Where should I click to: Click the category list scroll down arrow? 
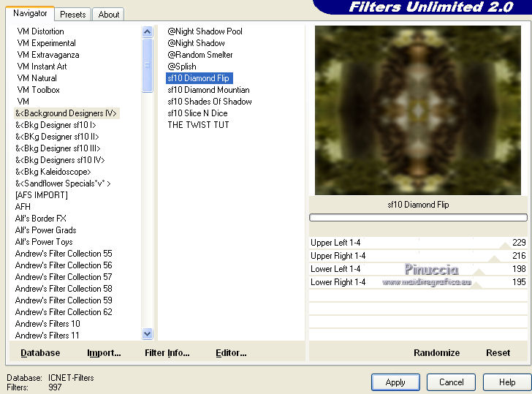tap(148, 333)
